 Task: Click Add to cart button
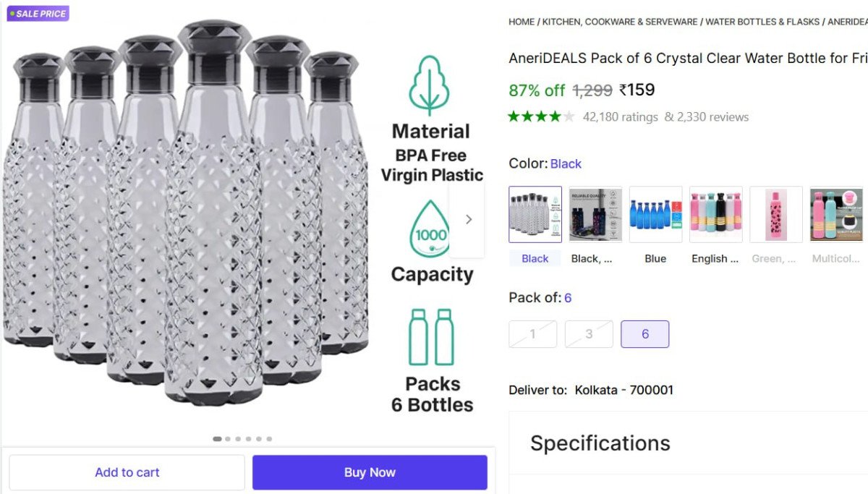[x=127, y=472]
